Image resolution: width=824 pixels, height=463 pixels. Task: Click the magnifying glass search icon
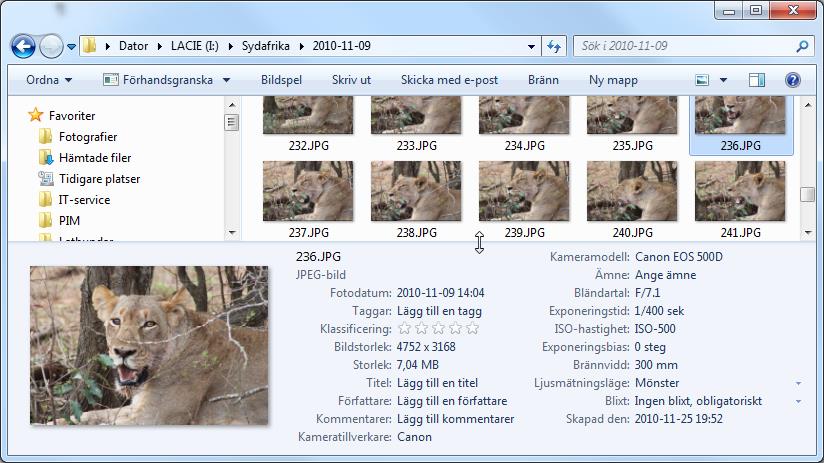(x=802, y=46)
